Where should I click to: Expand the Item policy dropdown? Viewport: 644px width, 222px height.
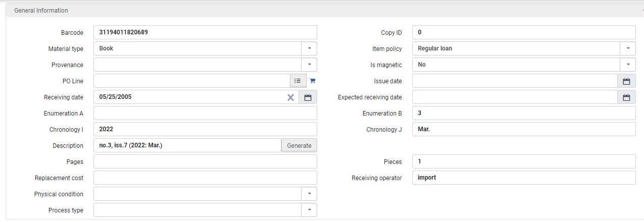click(x=628, y=48)
